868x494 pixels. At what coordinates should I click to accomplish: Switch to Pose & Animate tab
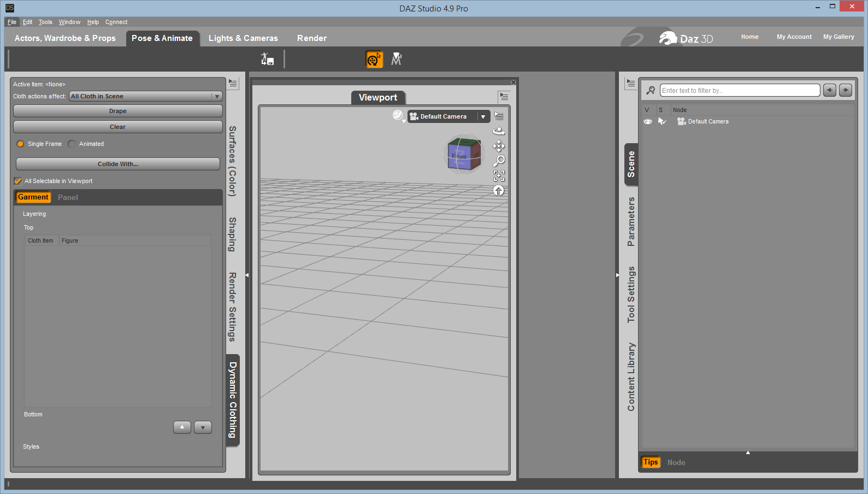(x=162, y=38)
